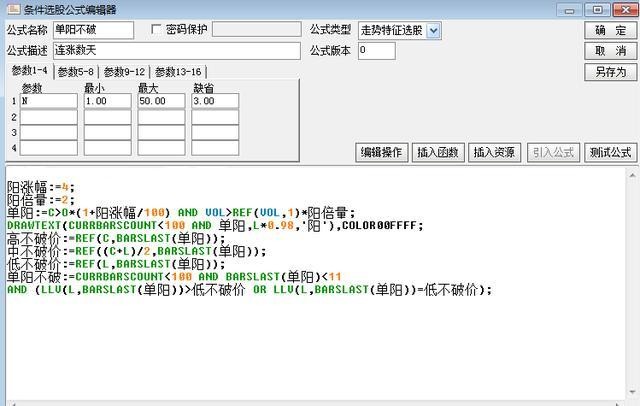Click parameter 1 default field 3.00
640x406 pixels.
click(x=215, y=101)
